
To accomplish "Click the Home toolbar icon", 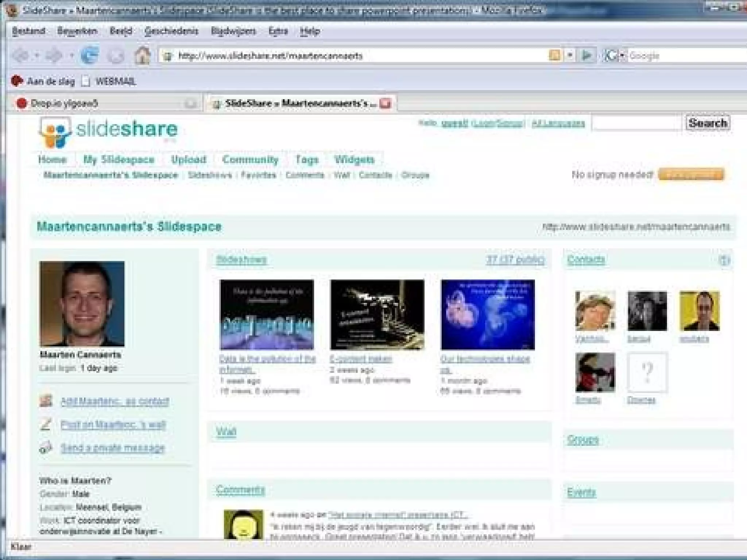I will 142,56.
